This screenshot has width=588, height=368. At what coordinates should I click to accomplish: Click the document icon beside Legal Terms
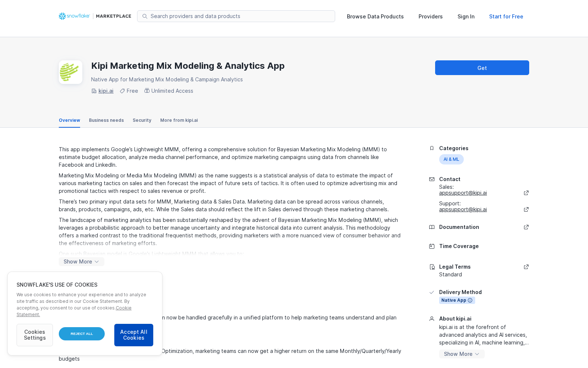tap(432, 267)
